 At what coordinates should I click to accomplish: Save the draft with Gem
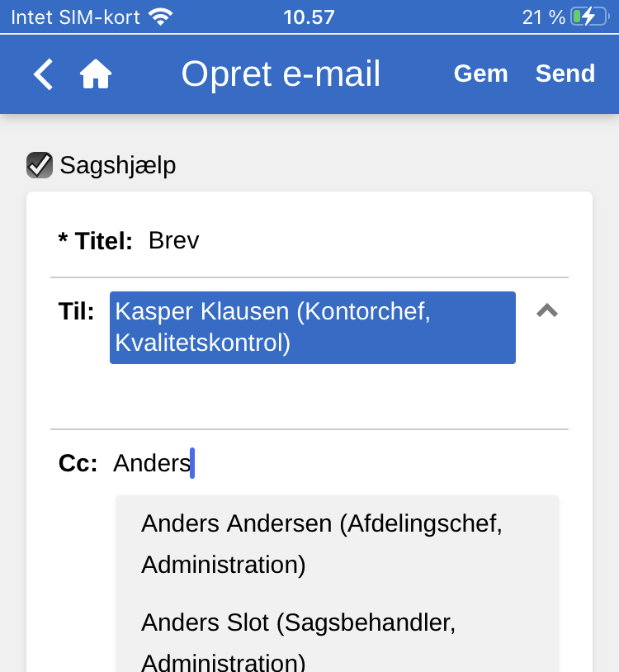pos(480,73)
